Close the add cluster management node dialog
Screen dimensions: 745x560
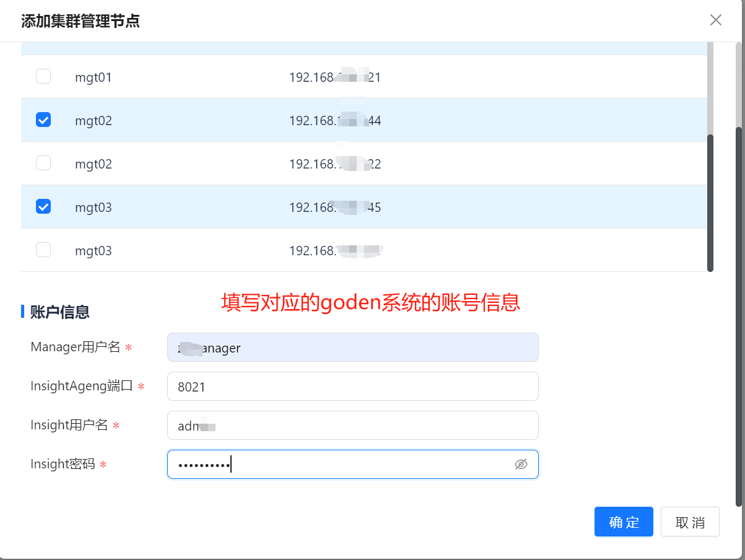point(716,20)
